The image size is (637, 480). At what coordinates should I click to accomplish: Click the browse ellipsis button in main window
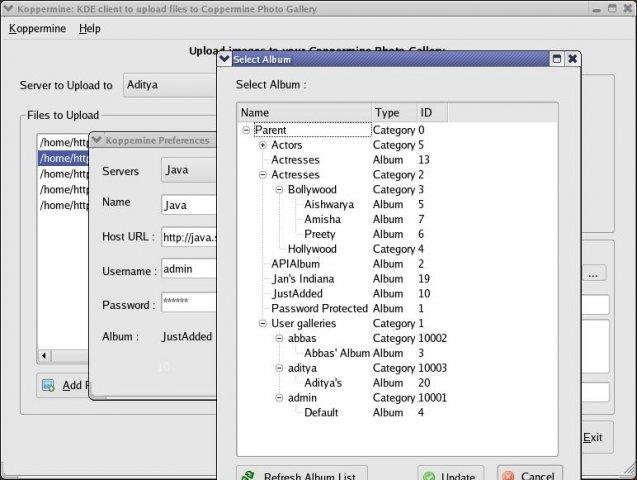tap(594, 273)
